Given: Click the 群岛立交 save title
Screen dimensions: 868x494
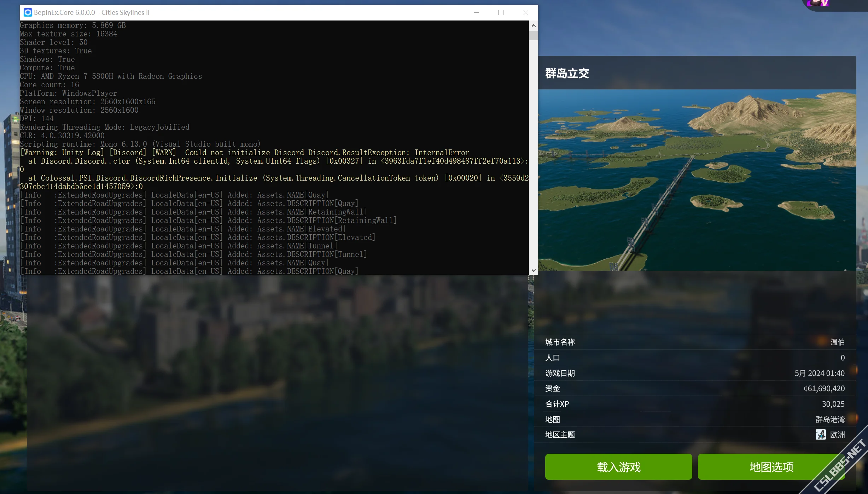Looking at the screenshot, I should 567,73.
